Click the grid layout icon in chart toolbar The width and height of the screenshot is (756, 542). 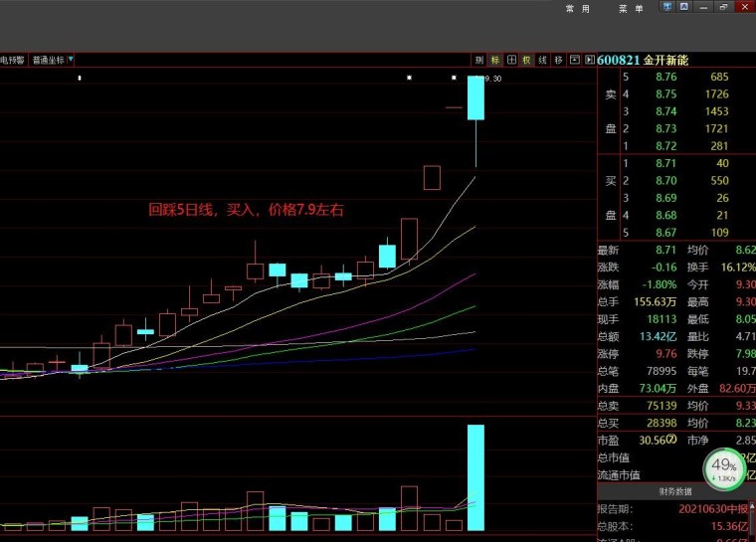point(511,60)
